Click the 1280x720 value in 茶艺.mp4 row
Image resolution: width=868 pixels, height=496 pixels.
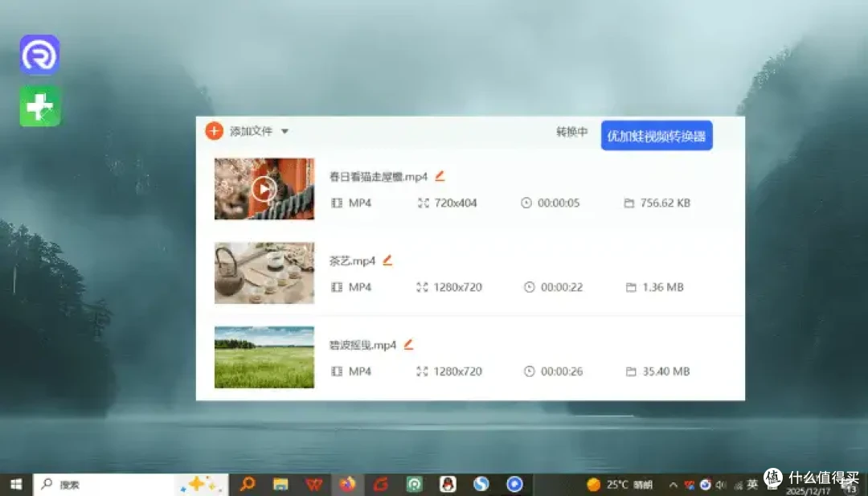458,287
